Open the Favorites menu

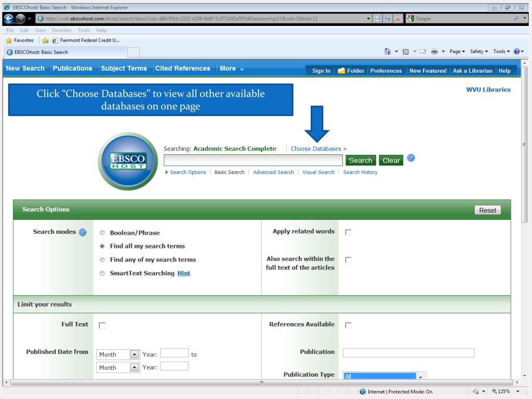pos(61,30)
